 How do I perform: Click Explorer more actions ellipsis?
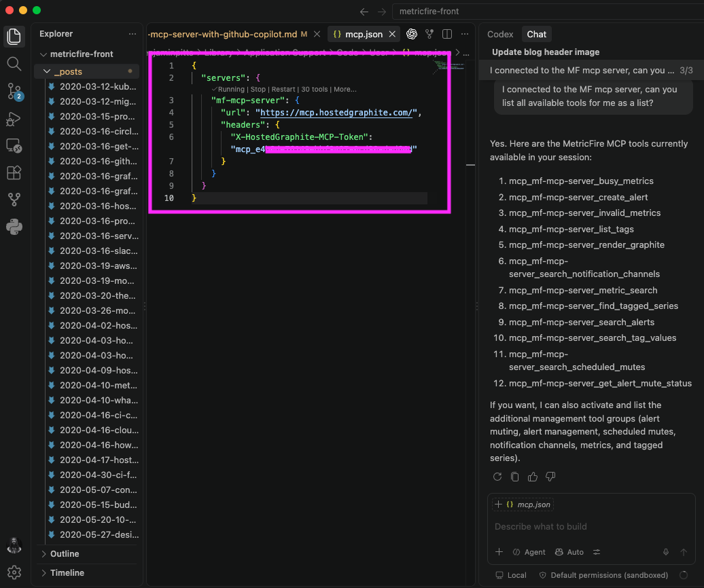pyautogui.click(x=132, y=34)
